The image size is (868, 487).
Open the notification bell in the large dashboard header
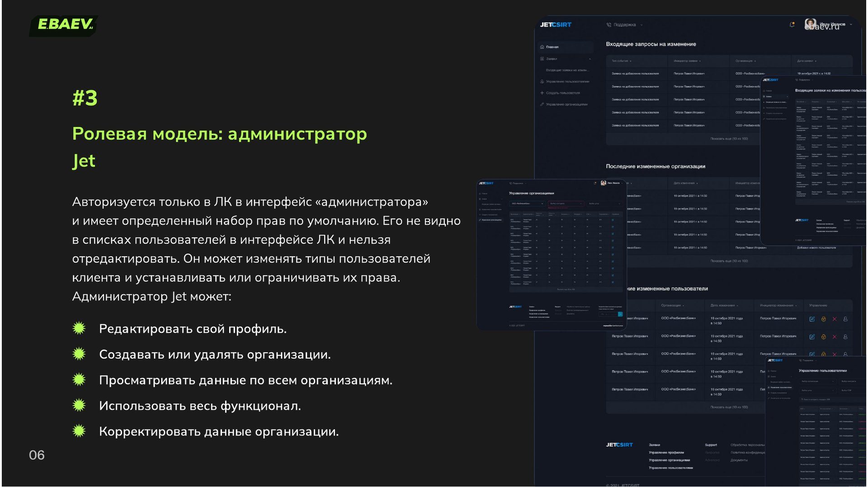click(x=792, y=24)
